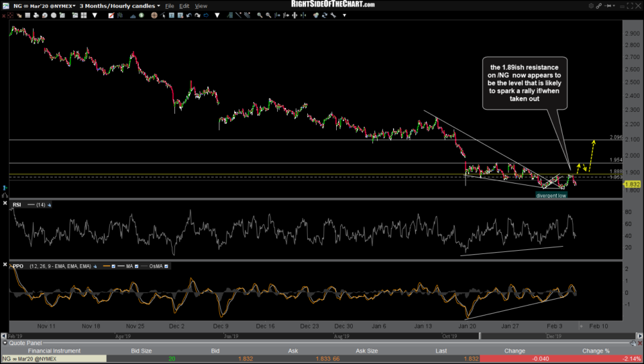Close the RSI indicator panel
Screen dimensions: 644x364
5,204
